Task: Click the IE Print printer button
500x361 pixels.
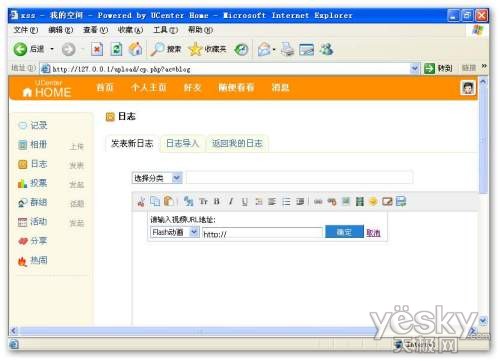Action: (287, 49)
